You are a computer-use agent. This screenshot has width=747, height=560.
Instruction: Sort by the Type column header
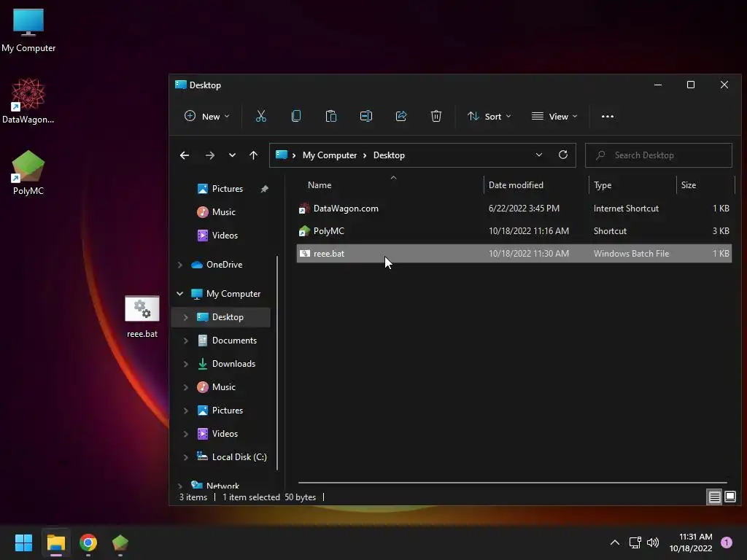[x=602, y=185]
